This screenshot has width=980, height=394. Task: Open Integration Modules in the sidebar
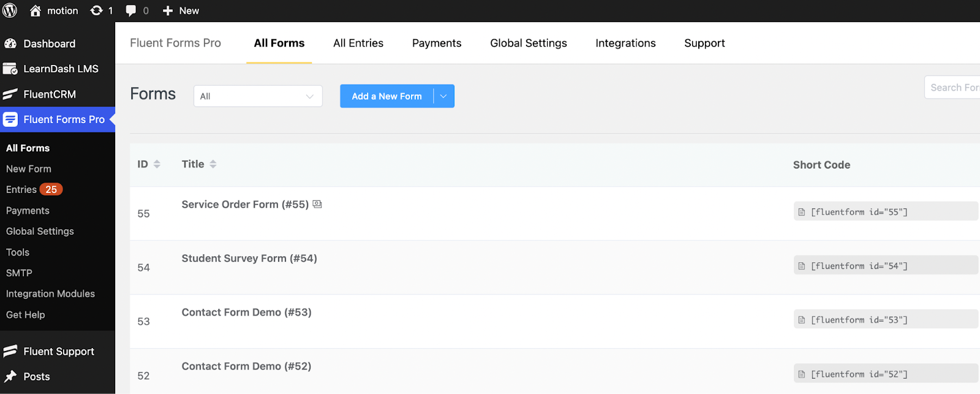tap(50, 294)
